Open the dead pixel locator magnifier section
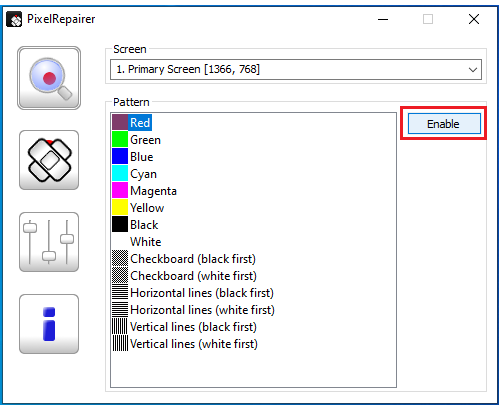Screen dimensions: 503x405 (49, 78)
